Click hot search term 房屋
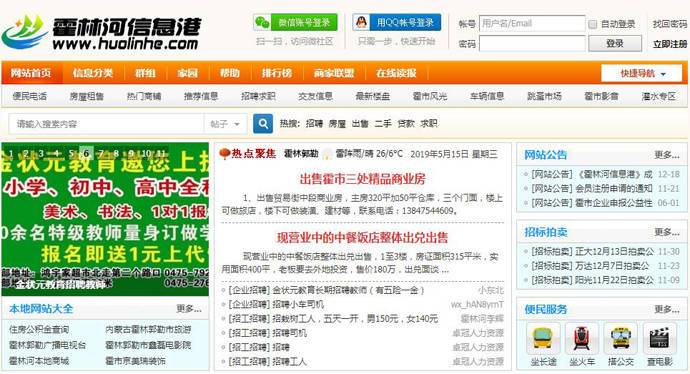The height and width of the screenshot is (374, 690). (x=337, y=124)
